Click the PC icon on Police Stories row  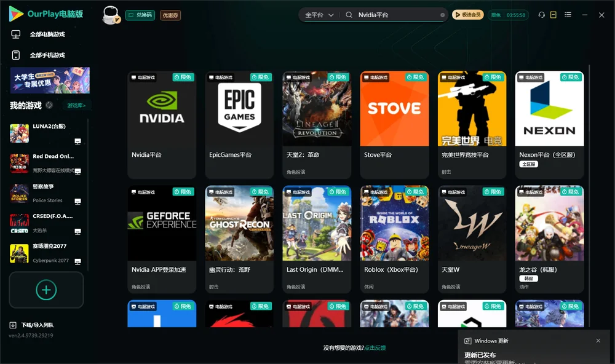pyautogui.click(x=77, y=201)
